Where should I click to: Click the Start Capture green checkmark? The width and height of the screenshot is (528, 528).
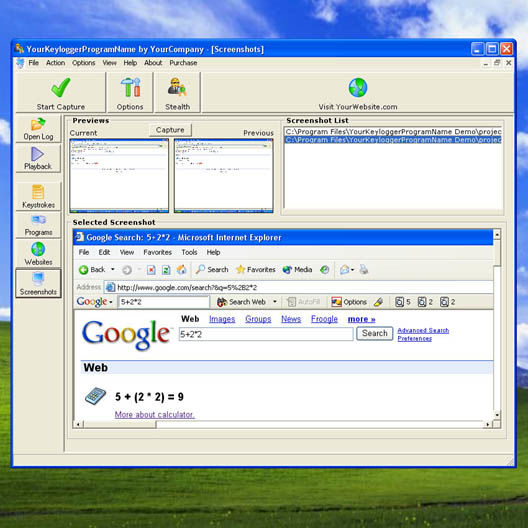pos(61,88)
